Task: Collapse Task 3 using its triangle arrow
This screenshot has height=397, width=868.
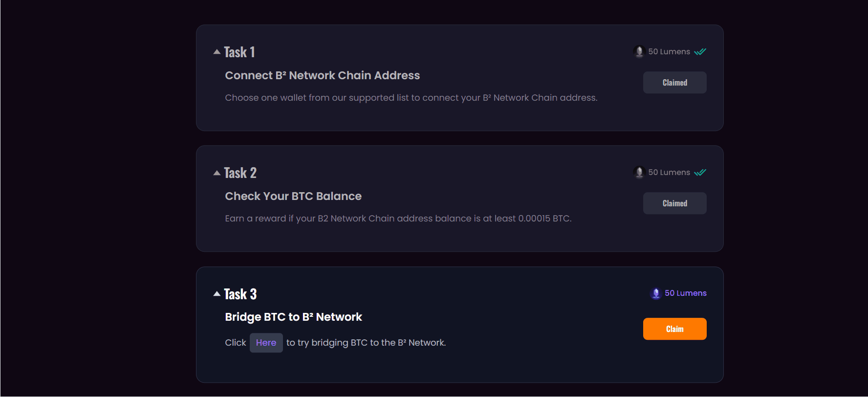Action: [x=217, y=294]
